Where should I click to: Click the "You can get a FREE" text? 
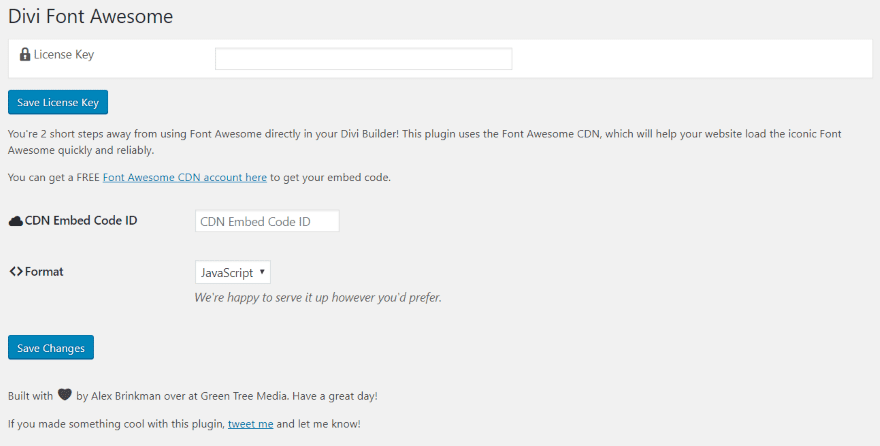pos(54,177)
